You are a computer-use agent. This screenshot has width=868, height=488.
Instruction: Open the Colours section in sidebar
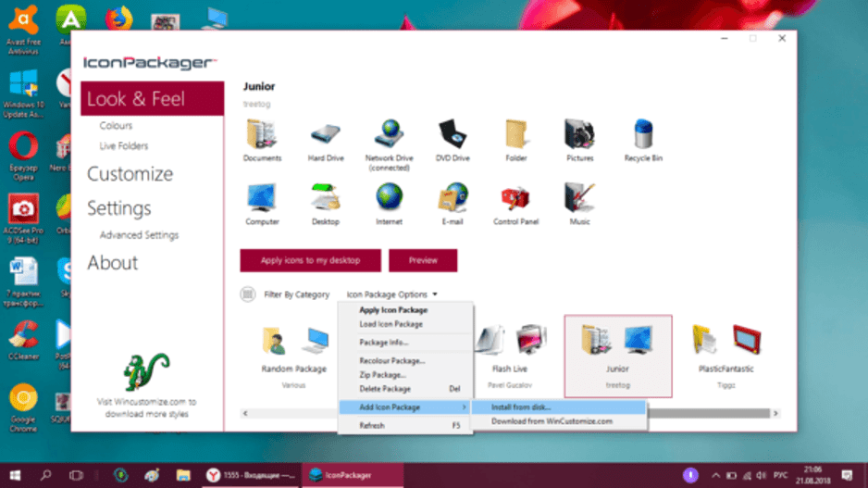pos(117,126)
